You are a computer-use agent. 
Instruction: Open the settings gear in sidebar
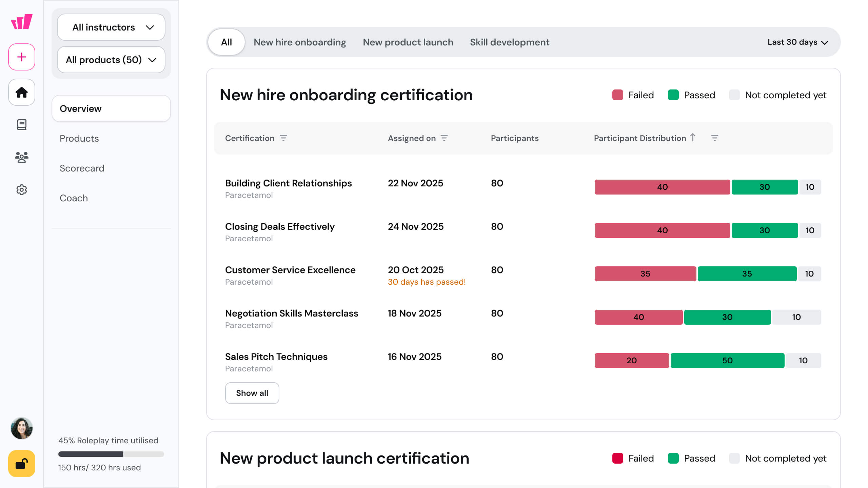(22, 190)
